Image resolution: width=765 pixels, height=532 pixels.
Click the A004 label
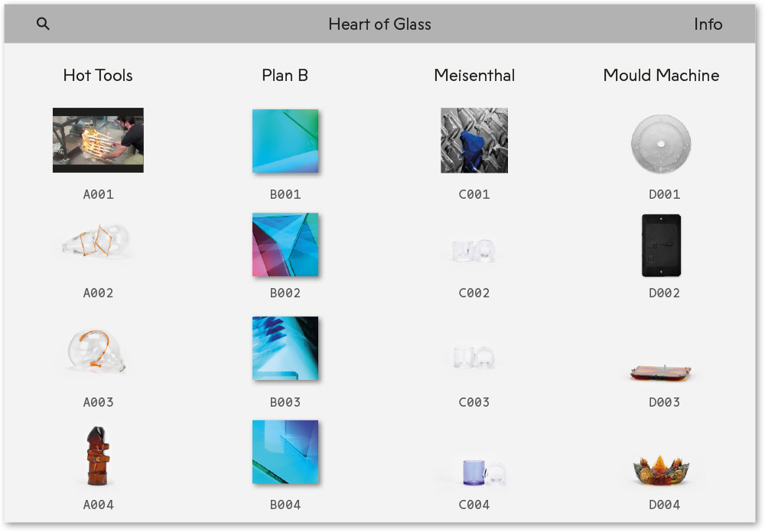click(x=98, y=504)
